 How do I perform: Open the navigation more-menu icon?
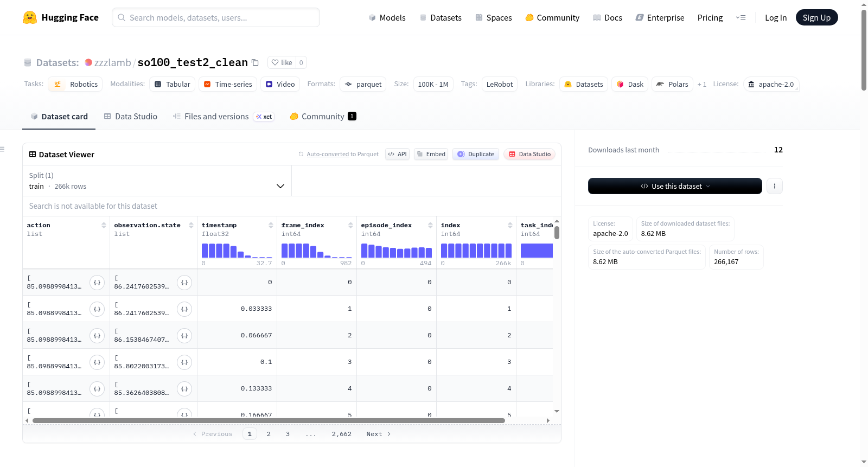741,18
